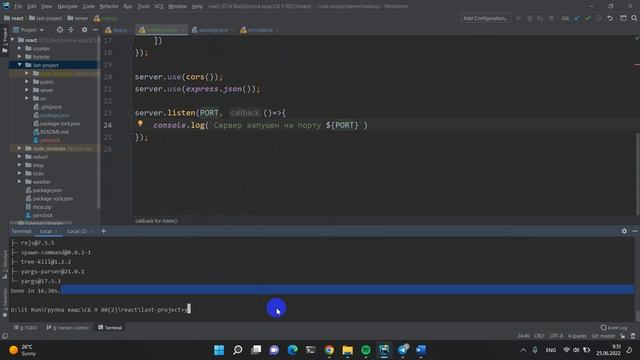Screen dimensions: 640x360
Task: Show hidden system tray icons chevron
Action: (523, 350)
